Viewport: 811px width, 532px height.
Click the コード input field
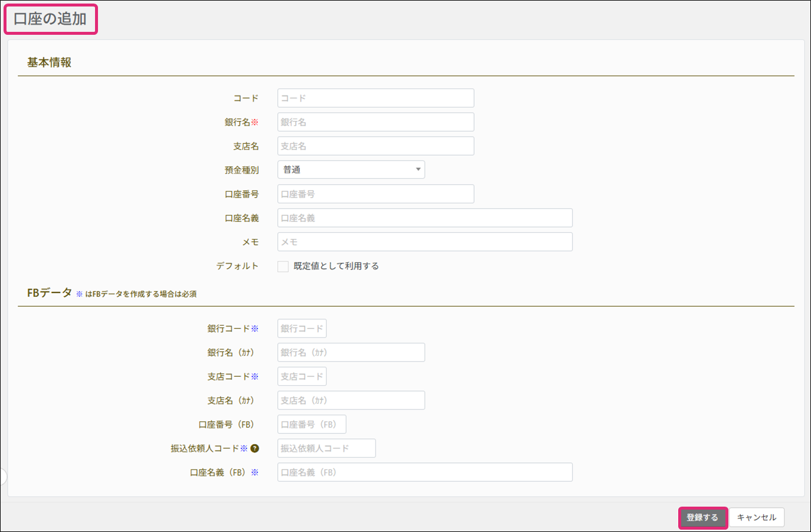(375, 98)
